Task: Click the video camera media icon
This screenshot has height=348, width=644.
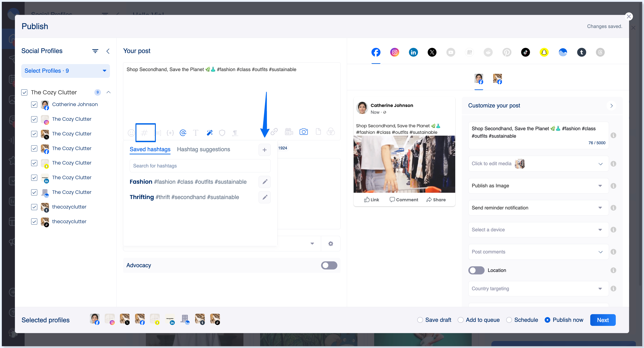Action: point(289,132)
